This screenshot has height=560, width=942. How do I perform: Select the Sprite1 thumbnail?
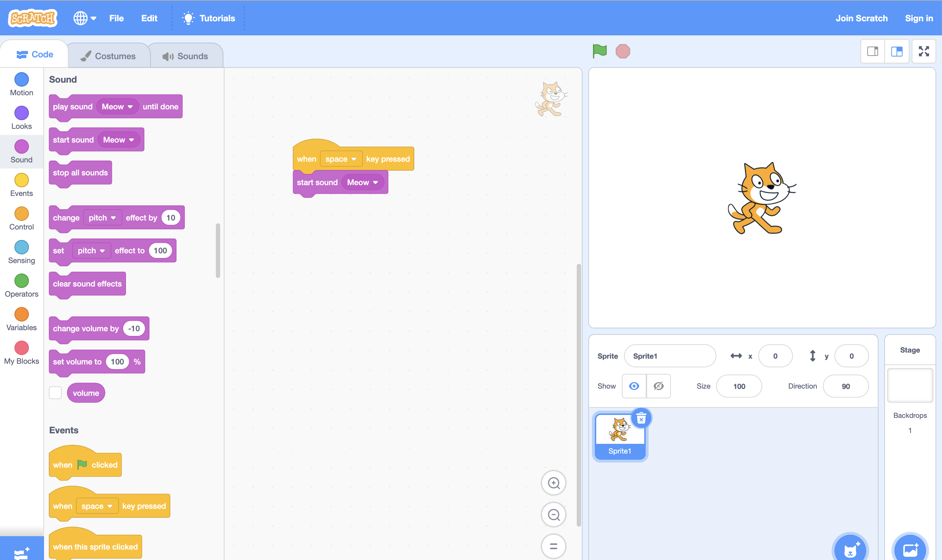(620, 436)
